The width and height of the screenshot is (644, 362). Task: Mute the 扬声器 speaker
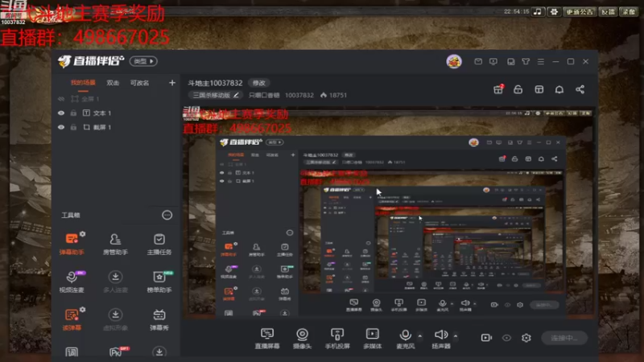441,338
